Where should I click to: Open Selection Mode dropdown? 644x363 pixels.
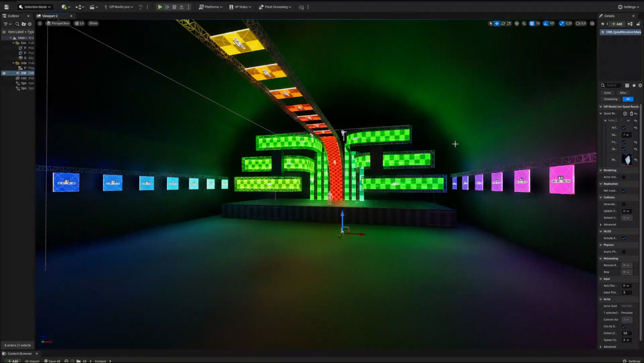pos(35,7)
